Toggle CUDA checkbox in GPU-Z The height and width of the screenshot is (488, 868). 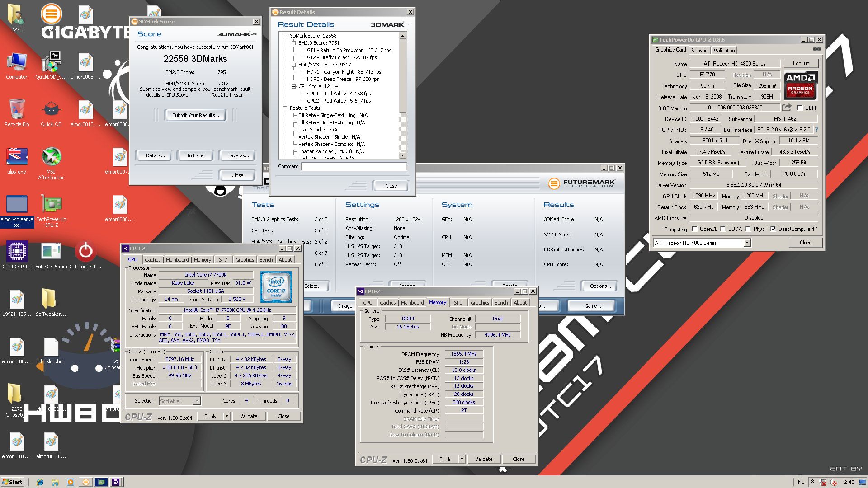pos(723,229)
